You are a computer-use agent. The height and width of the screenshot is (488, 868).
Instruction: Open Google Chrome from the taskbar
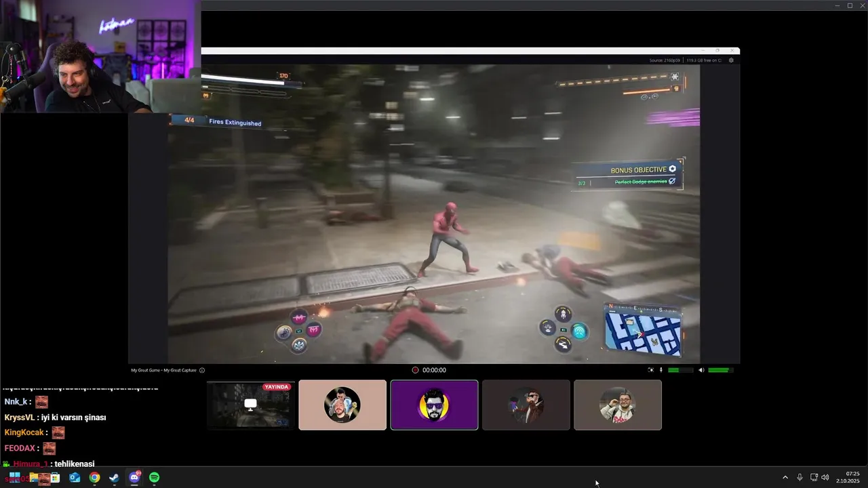point(94,478)
